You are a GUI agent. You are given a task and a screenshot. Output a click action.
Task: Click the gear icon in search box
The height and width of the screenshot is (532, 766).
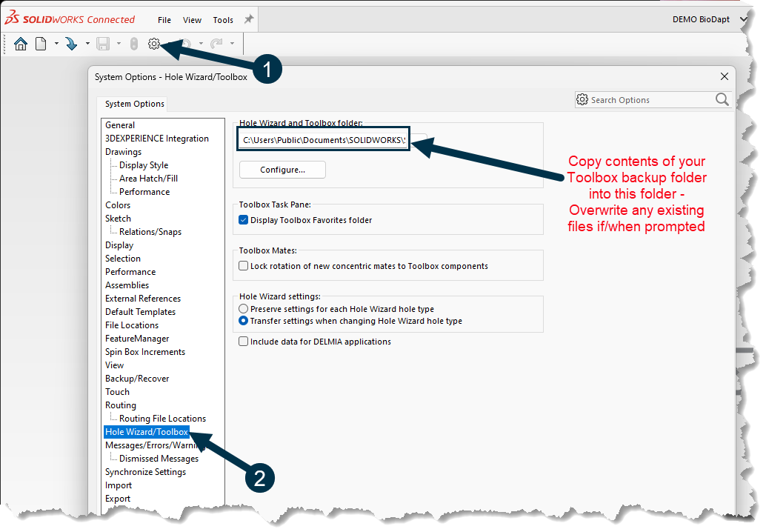point(582,100)
